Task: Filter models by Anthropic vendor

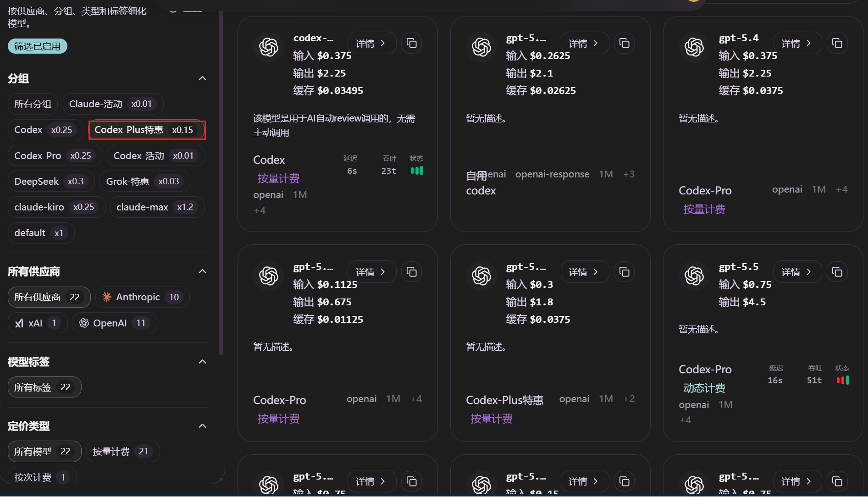Action: (x=143, y=297)
